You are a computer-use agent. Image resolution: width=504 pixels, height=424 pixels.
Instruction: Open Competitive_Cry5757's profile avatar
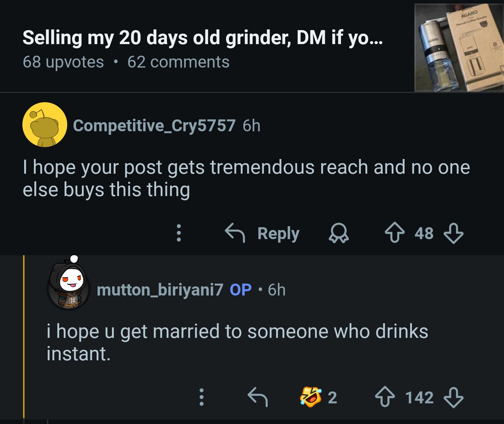45,125
